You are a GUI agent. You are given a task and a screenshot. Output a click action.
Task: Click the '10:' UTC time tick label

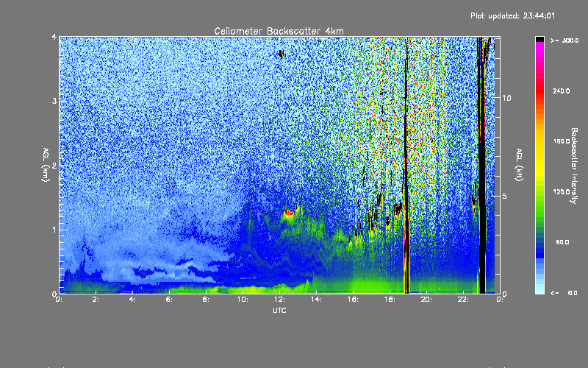pyautogui.click(x=243, y=300)
